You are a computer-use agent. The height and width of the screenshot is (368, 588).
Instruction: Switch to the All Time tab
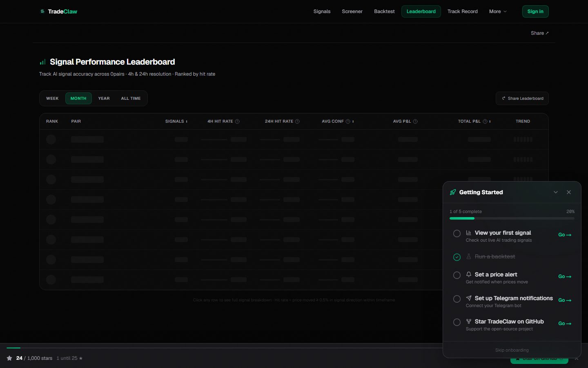pos(131,99)
